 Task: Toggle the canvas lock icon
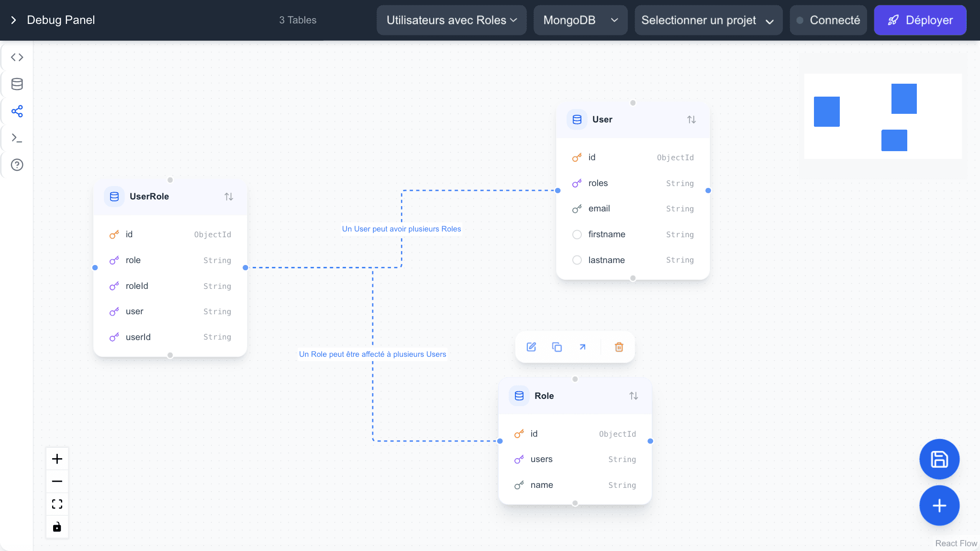[57, 527]
